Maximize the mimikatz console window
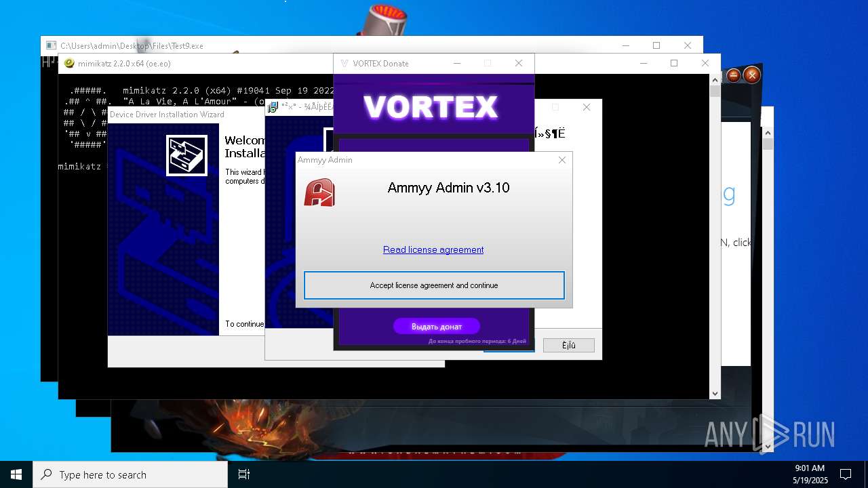Viewport: 868px width, 488px height. pos(674,63)
